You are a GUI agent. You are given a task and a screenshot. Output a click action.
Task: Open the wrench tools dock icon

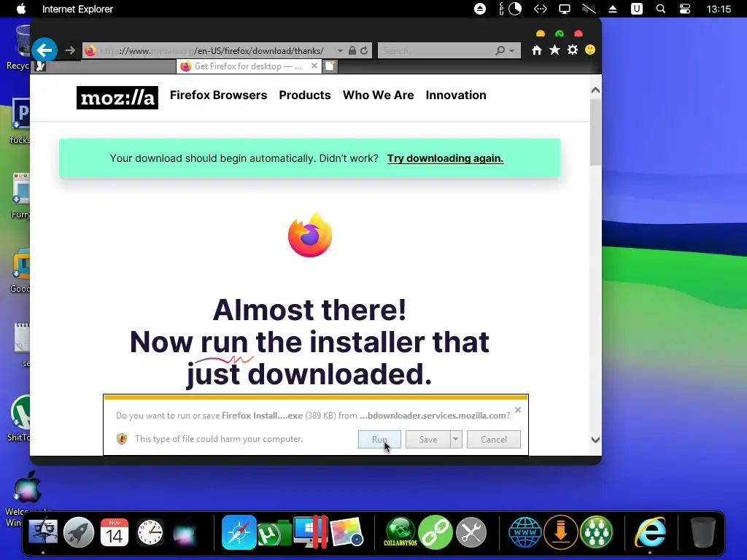pyautogui.click(x=471, y=532)
